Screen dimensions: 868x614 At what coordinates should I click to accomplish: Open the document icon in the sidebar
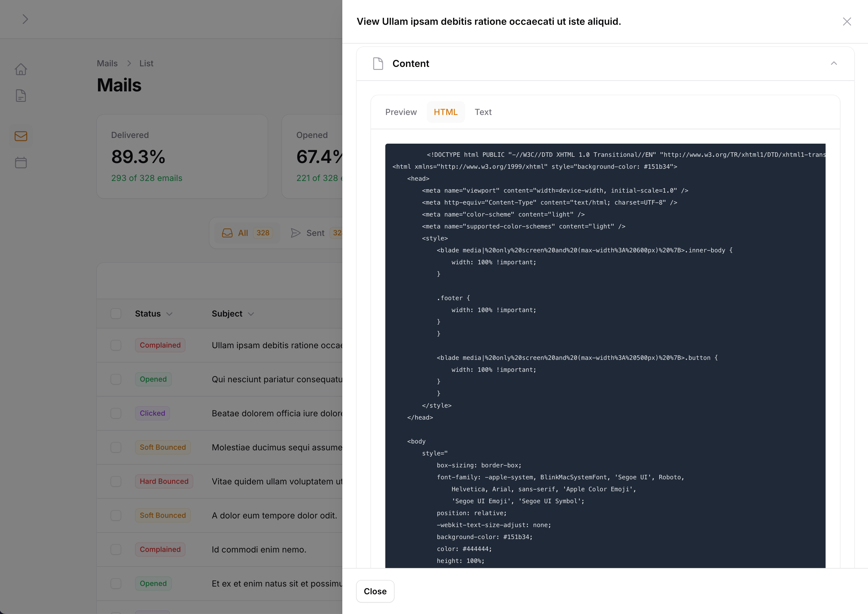coord(21,96)
